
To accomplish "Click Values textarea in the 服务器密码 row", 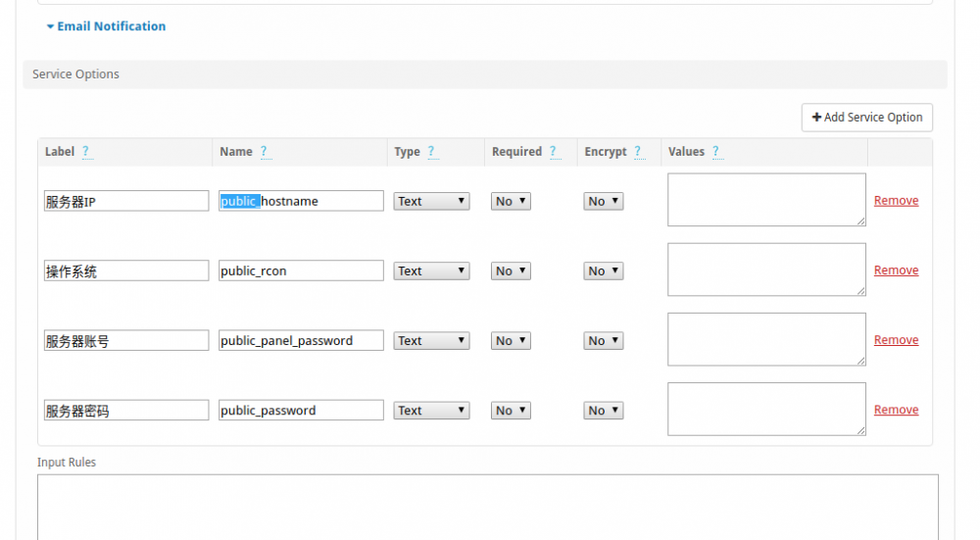I will coord(766,409).
